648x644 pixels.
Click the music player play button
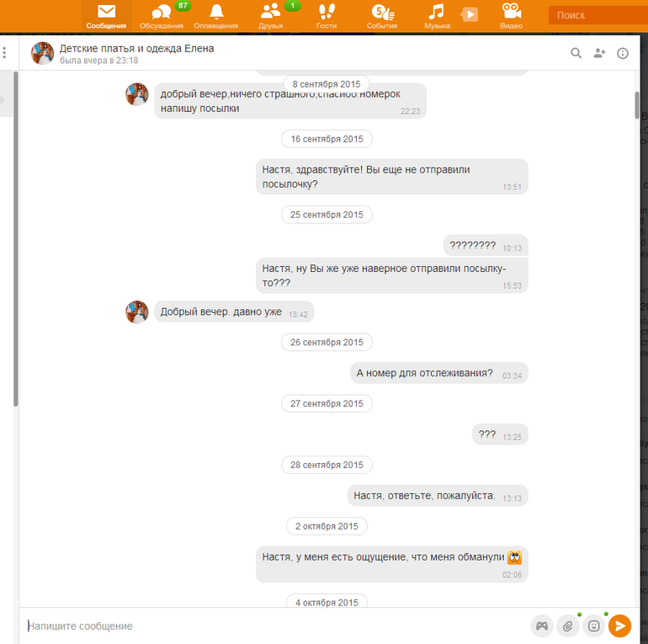(469, 14)
